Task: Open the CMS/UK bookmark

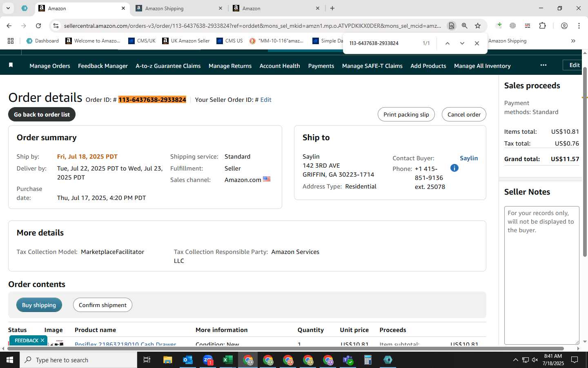Action: tap(142, 41)
